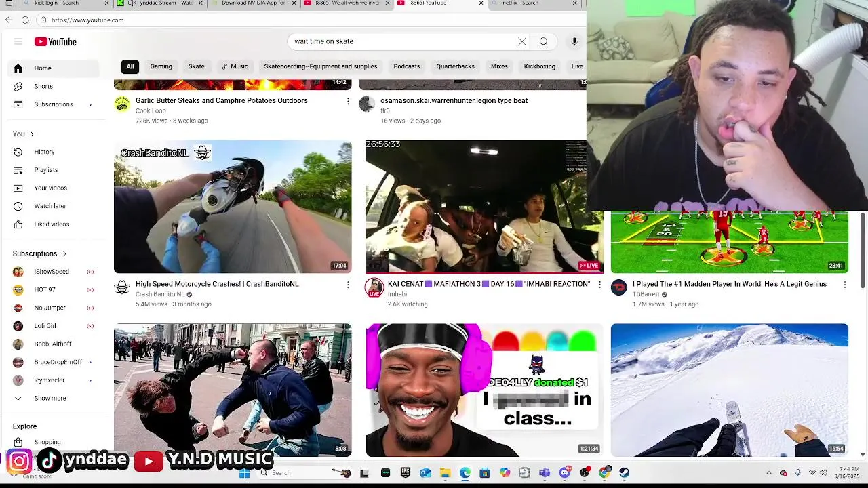The image size is (868, 488).
Task: Expand the You section chevron
Action: (x=31, y=134)
